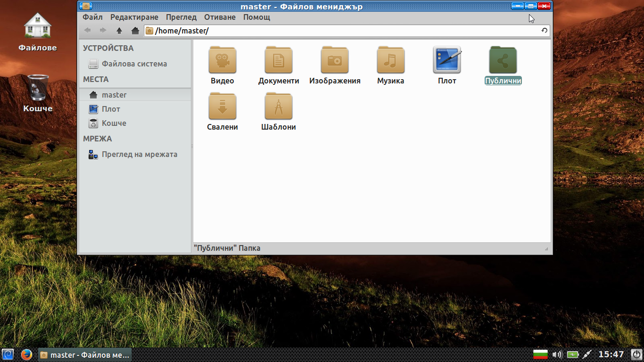Image resolution: width=644 pixels, height=362 pixels.
Task: Open Преглед на мрежата in the sidebar
Action: point(135,154)
